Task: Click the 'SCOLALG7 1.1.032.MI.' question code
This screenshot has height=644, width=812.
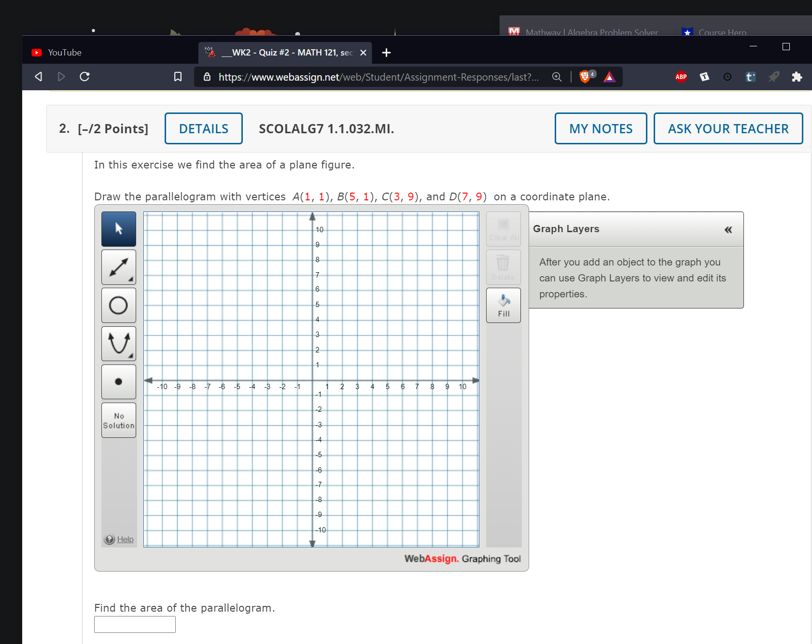Action: tap(326, 129)
